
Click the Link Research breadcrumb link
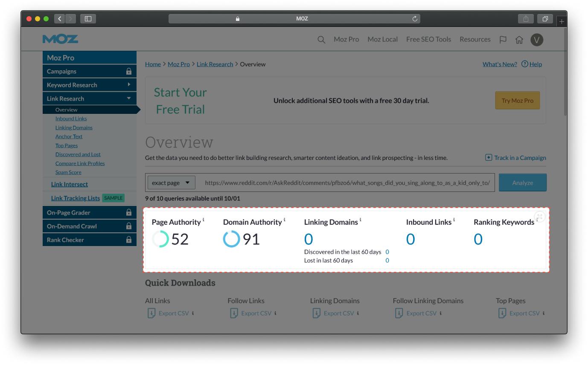[215, 64]
